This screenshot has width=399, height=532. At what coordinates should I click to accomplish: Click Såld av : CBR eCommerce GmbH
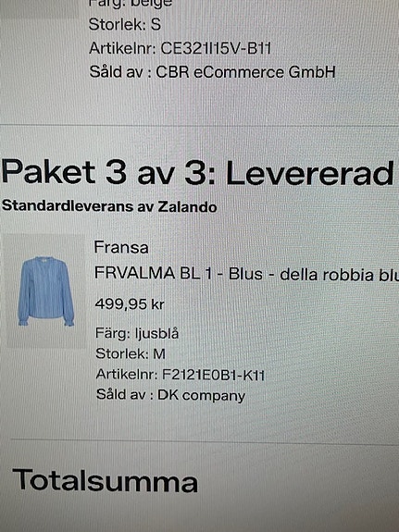coord(212,72)
